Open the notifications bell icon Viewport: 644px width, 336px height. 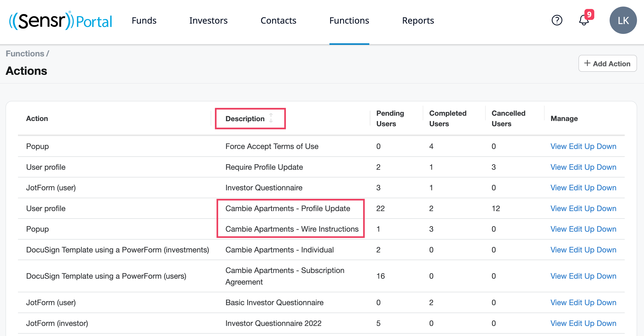coord(584,20)
